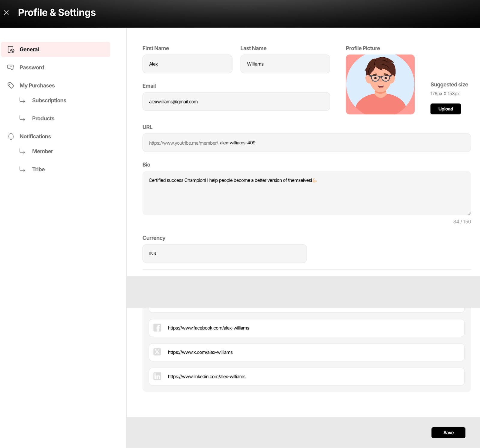Click the Password sidebar icon

click(x=10, y=67)
